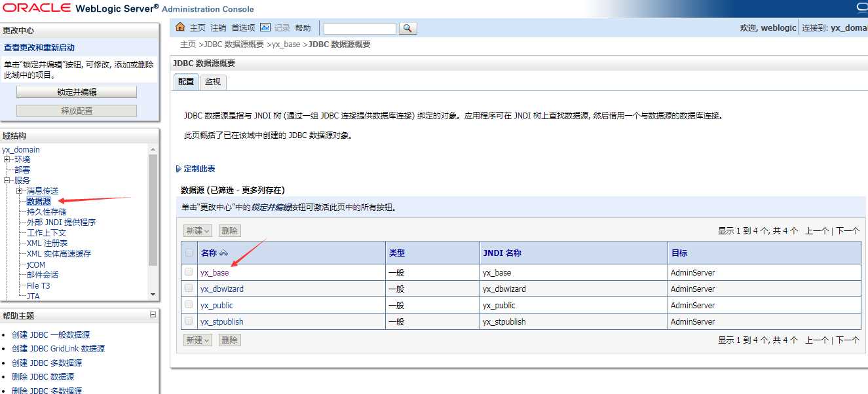This screenshot has width=868, height=394.
Task: Click the 锁定并编辑 button
Action: pyautogui.click(x=77, y=92)
